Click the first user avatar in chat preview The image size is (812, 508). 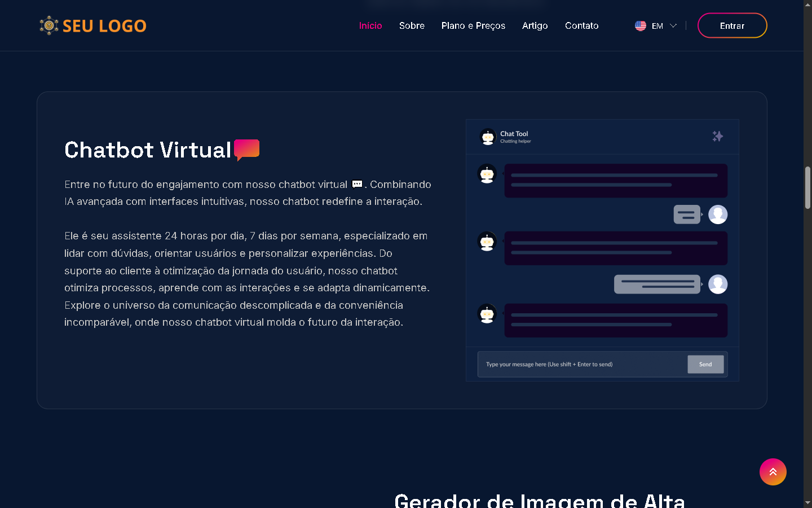(717, 214)
